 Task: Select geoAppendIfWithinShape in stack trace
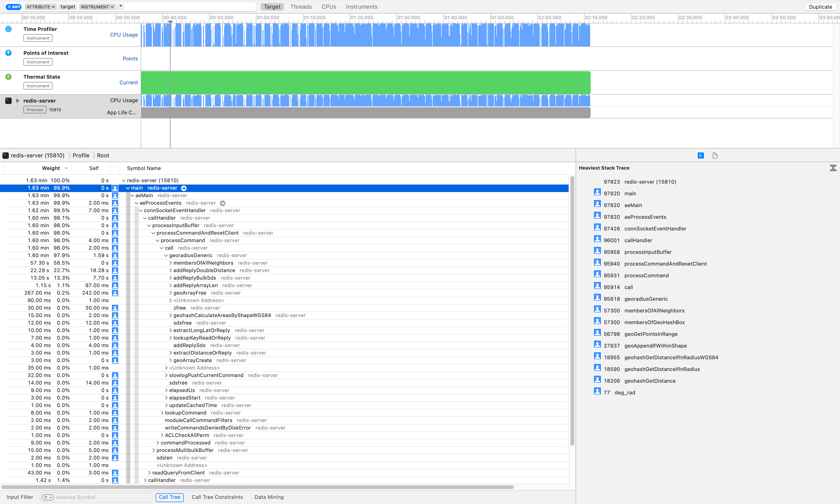(656, 346)
